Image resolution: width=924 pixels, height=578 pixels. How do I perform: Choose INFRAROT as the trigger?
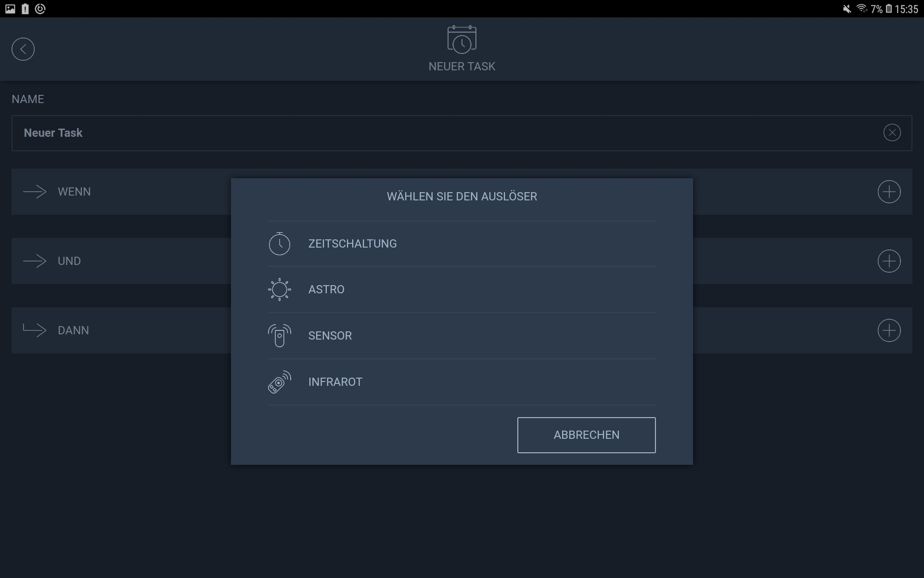pyautogui.click(x=335, y=382)
